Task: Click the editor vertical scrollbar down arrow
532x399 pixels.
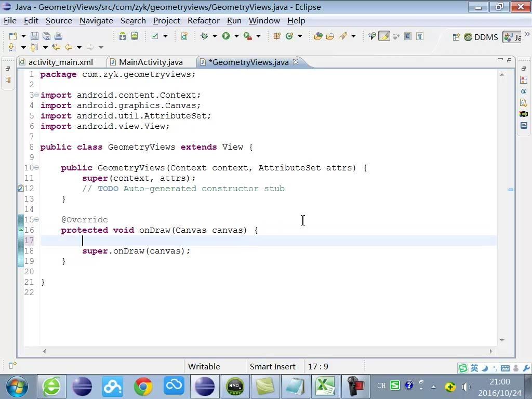Action: (502, 340)
